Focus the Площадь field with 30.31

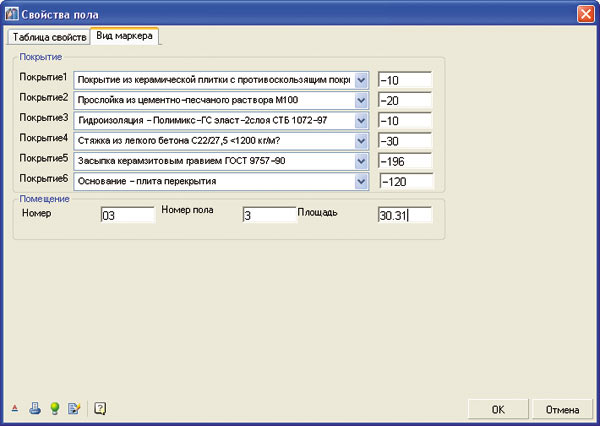click(x=404, y=214)
